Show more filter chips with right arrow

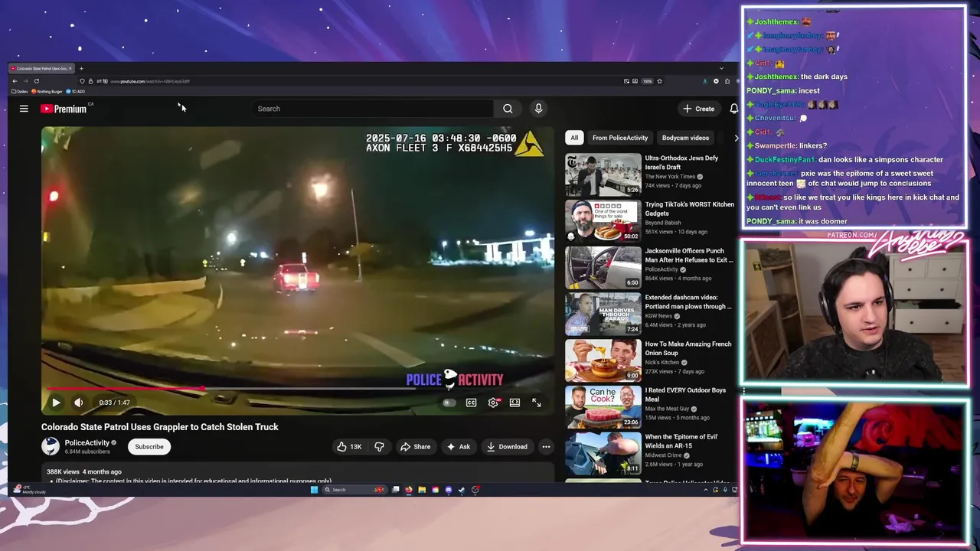click(736, 138)
